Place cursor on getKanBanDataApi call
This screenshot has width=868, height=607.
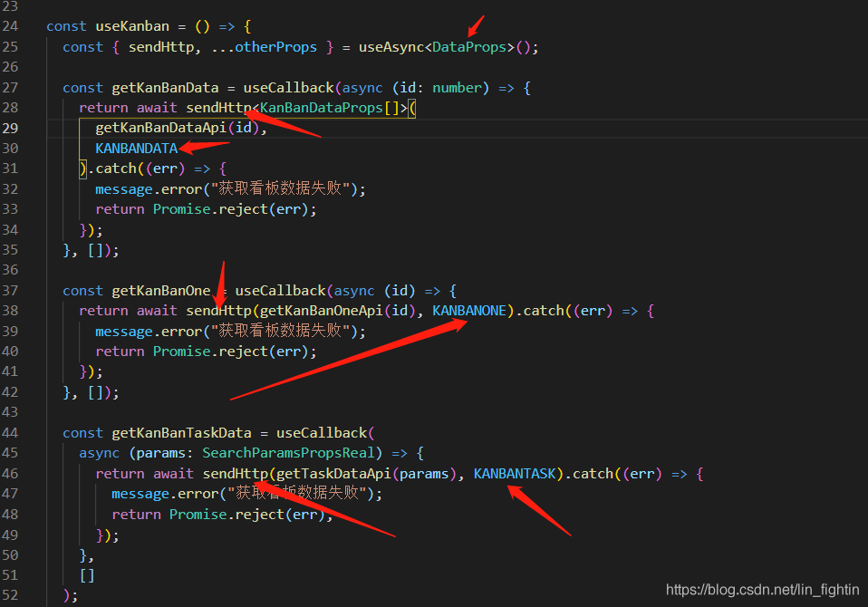point(160,128)
